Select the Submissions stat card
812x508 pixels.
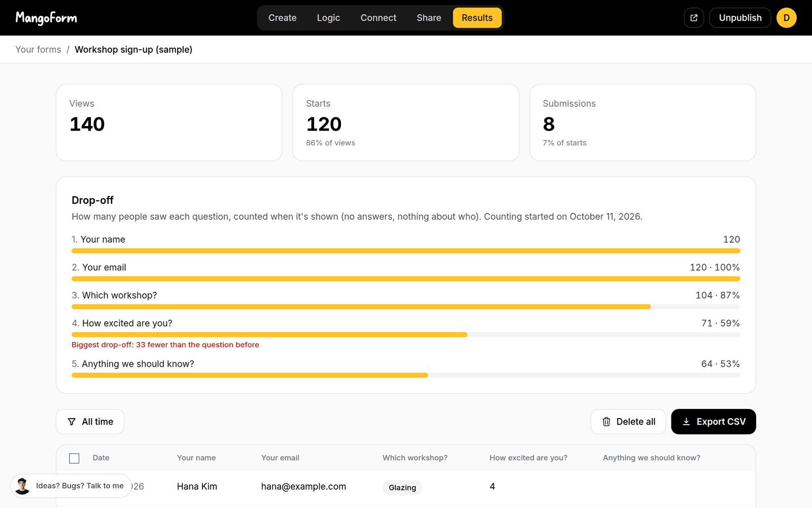pyautogui.click(x=642, y=122)
